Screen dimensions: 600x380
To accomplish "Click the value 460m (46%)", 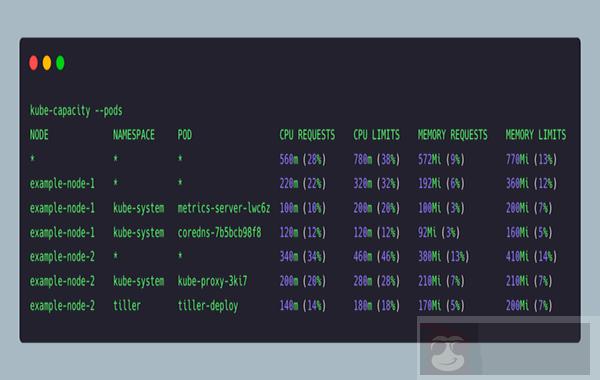I will [377, 256].
